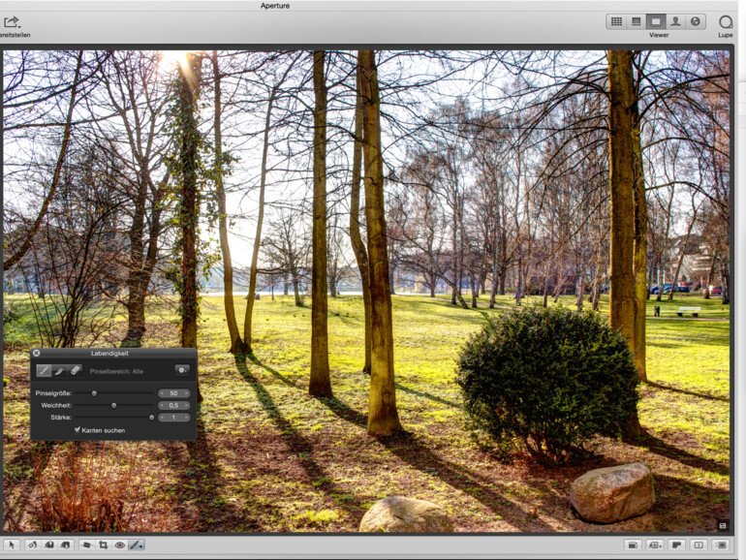The width and height of the screenshot is (746, 560).
Task: Click the Stärke value field 1
Action: click(x=173, y=418)
